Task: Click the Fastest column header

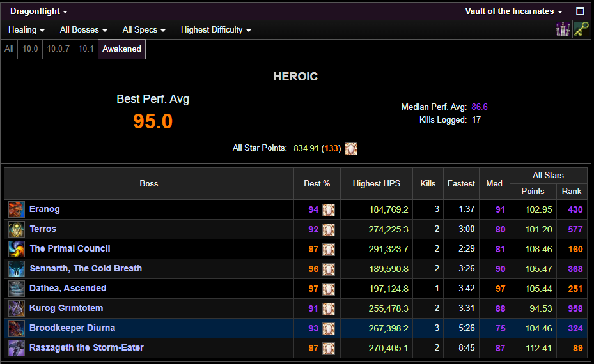Action: click(x=461, y=183)
